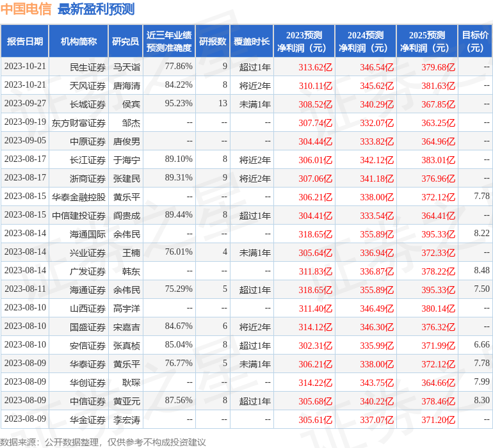Click the 8.30 target price
493x448 pixels.
click(x=481, y=400)
